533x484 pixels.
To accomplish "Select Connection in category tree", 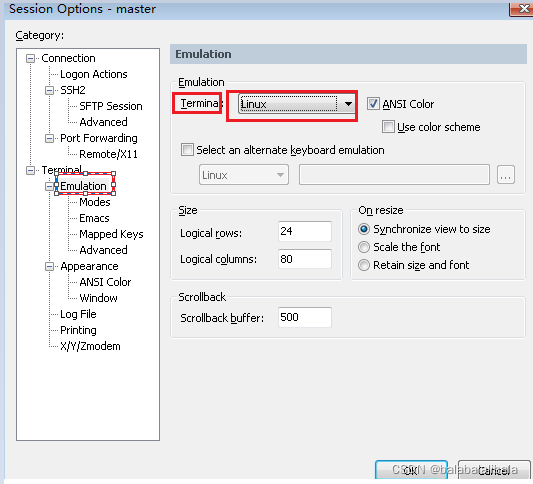I will (x=68, y=58).
